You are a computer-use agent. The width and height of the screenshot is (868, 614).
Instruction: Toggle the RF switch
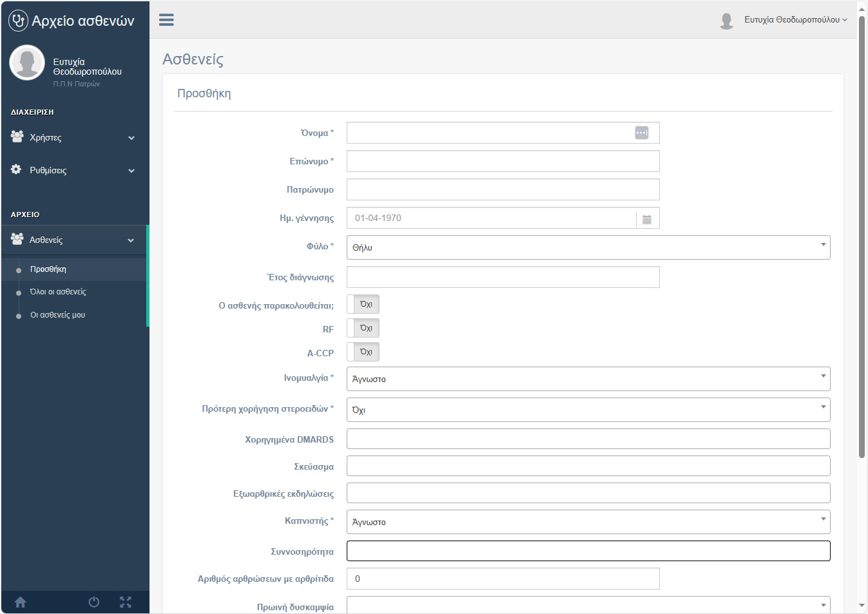(x=363, y=328)
